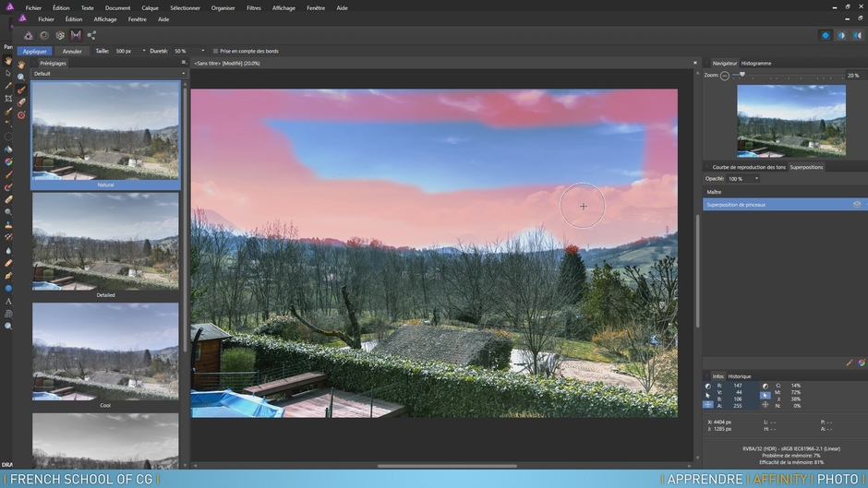Image resolution: width=868 pixels, height=488 pixels.
Task: Open the Filtres menu
Action: pos(254,8)
